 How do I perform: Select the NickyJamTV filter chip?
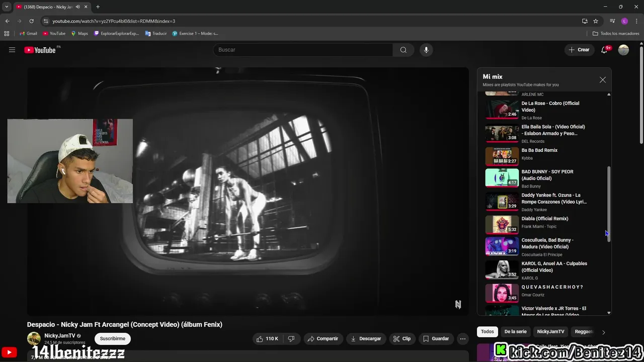550,332
